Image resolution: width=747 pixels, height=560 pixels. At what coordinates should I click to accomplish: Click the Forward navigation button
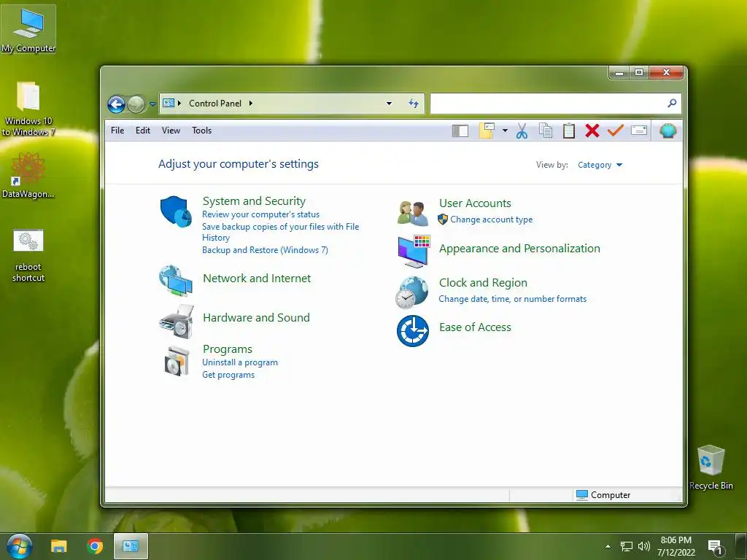click(136, 104)
